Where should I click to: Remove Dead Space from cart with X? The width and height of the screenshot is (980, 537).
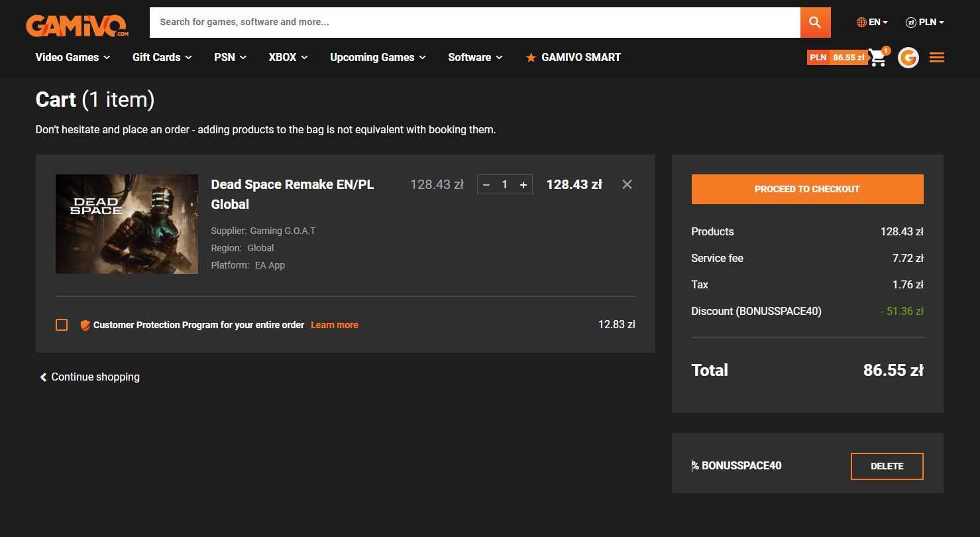tap(627, 184)
